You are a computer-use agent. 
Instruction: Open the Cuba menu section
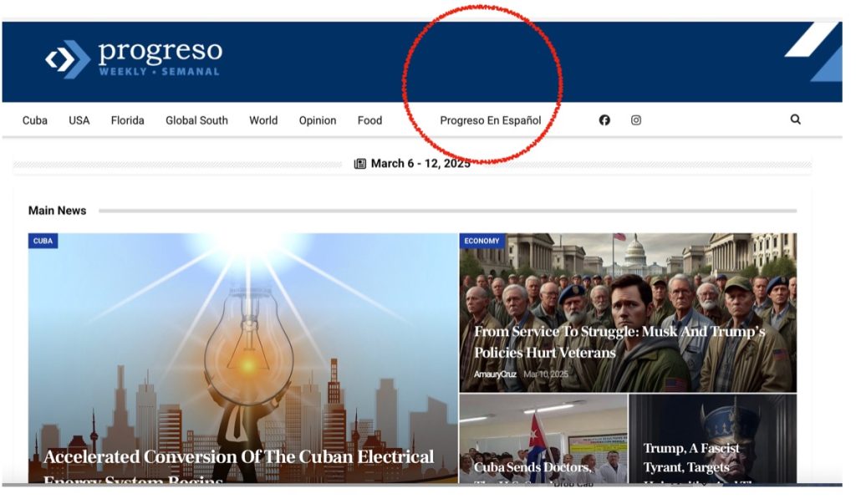tap(35, 120)
